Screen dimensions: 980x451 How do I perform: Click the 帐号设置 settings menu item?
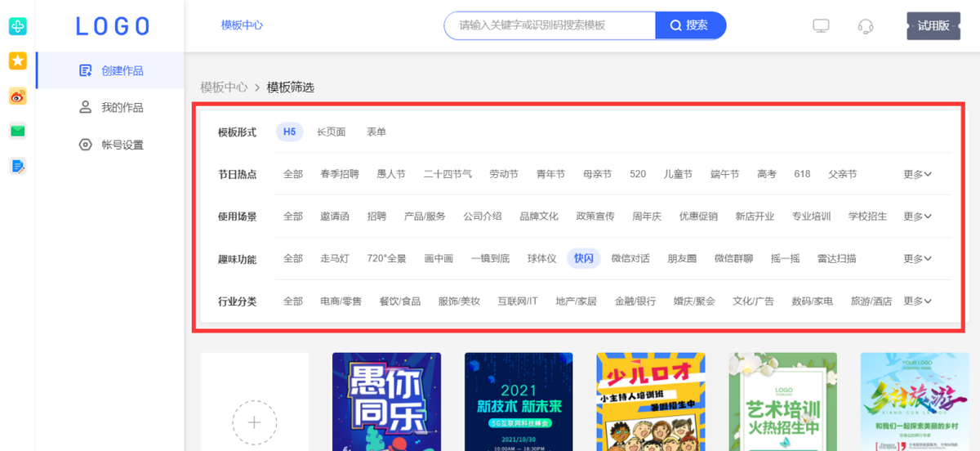coord(111,145)
